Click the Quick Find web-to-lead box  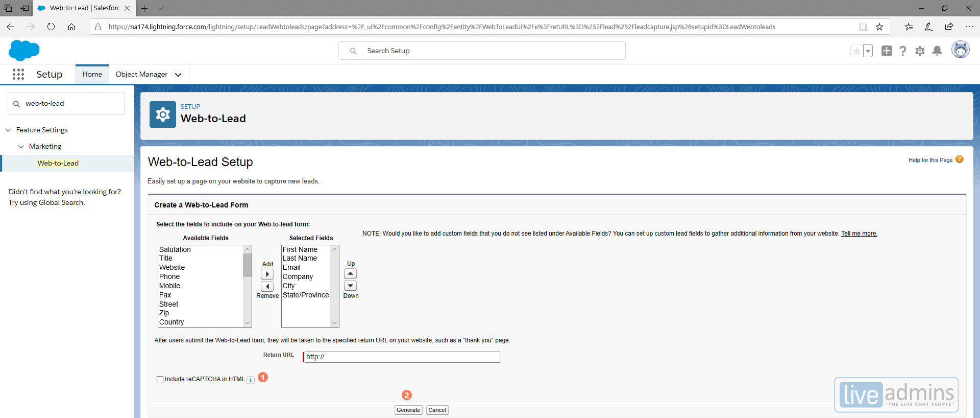tap(66, 103)
